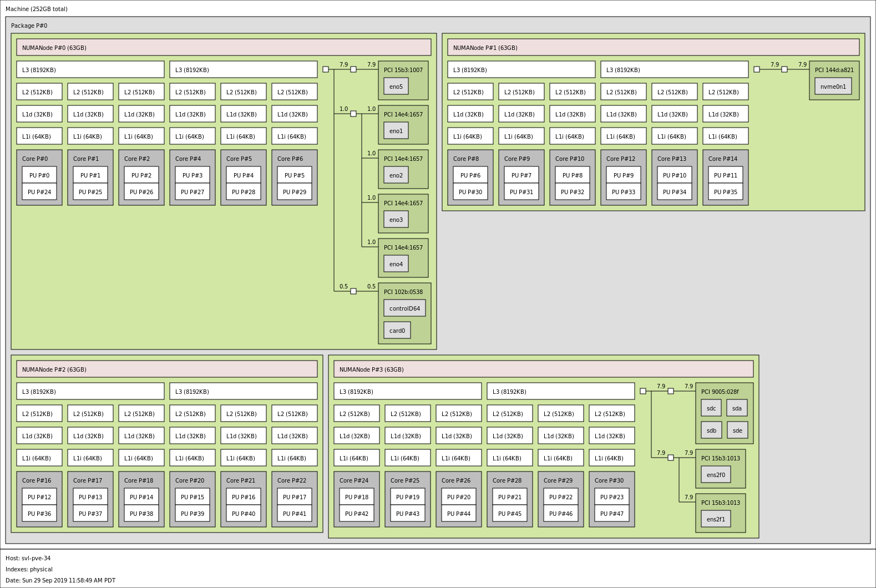The image size is (876, 588).
Task: Click the NUMANode P#0 (63GB) header bar
Action: point(224,47)
